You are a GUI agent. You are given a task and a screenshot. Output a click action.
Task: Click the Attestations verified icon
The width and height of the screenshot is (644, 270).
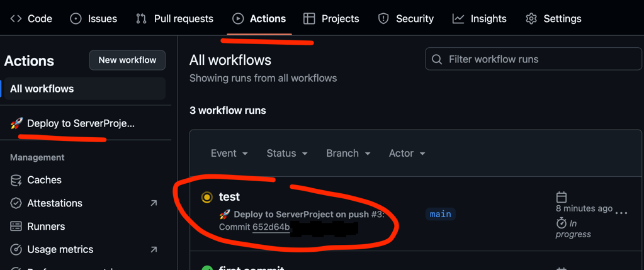[16, 203]
